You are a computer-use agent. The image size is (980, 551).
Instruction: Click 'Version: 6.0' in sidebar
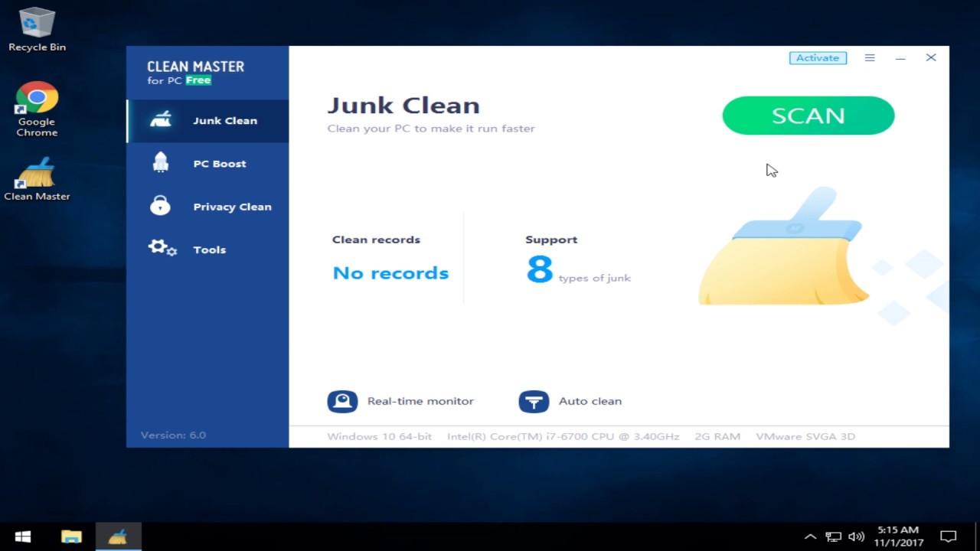(173, 435)
